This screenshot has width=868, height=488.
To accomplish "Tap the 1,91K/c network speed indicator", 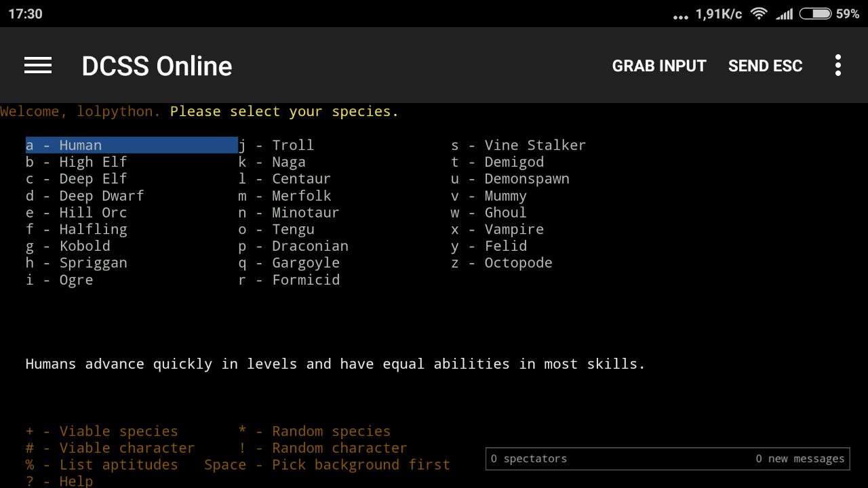I will 719,14.
